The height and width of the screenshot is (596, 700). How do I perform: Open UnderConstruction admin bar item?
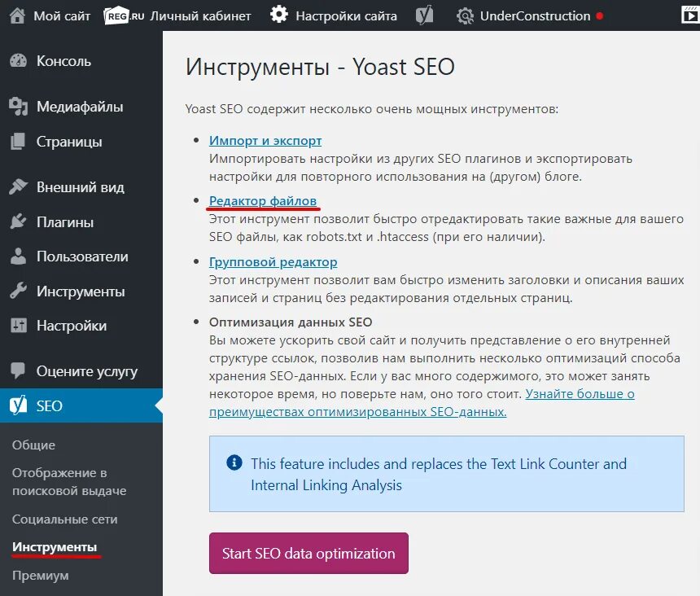pyautogui.click(x=535, y=16)
